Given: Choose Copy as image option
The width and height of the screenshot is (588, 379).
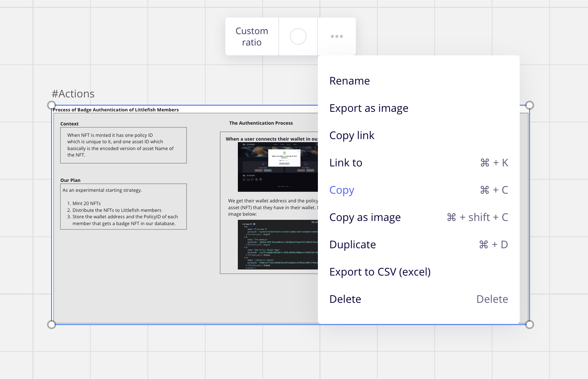Looking at the screenshot, I should [x=365, y=217].
